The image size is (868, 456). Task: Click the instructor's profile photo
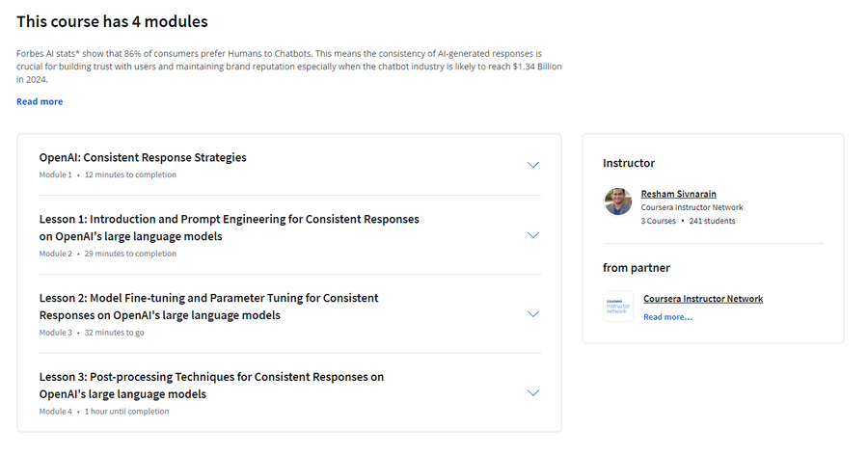tap(618, 201)
